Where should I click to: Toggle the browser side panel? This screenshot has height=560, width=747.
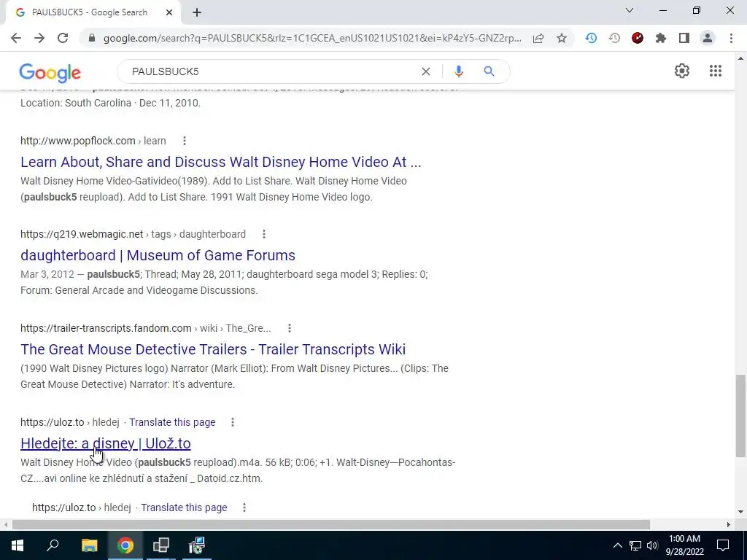(x=684, y=38)
